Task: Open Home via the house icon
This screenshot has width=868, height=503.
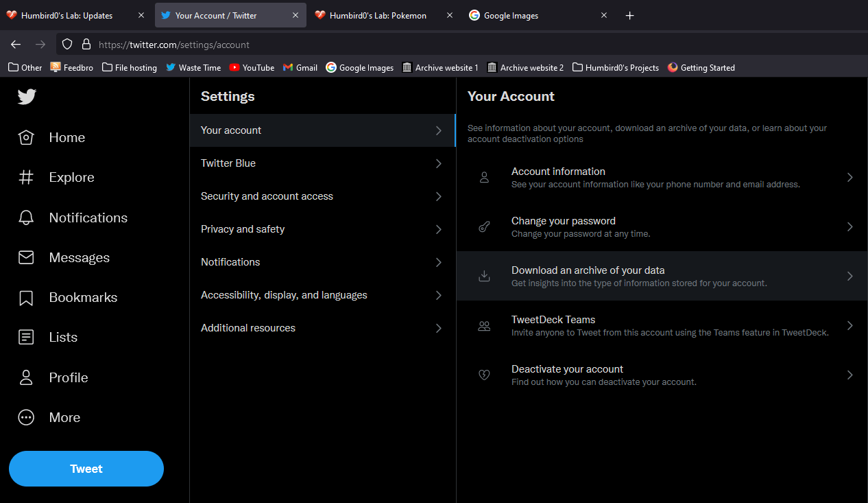Action: 26,138
